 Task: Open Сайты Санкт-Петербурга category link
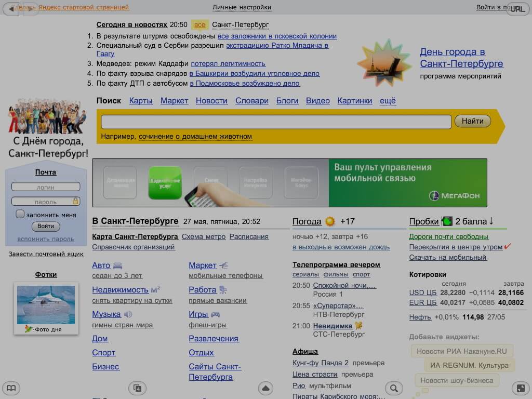(x=215, y=371)
